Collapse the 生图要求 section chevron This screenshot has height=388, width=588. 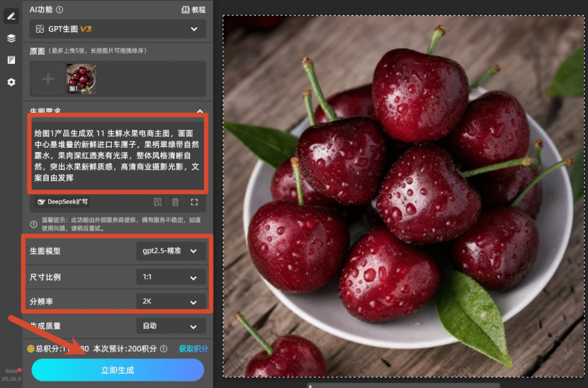point(200,111)
